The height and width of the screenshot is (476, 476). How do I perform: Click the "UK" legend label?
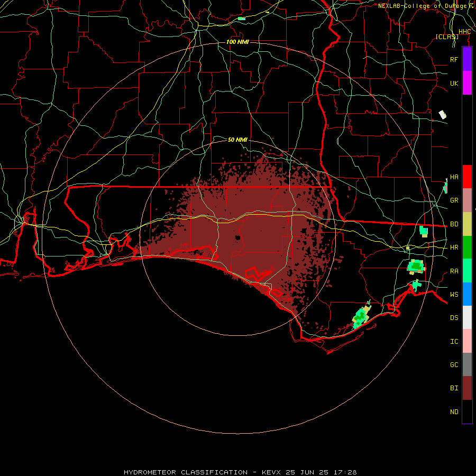point(454,83)
